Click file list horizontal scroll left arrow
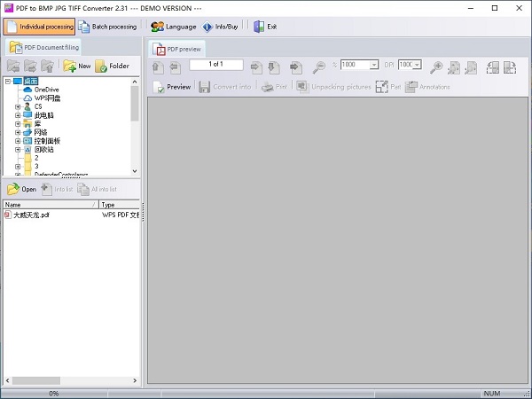Viewport: 532px width, 399px height. tap(7, 380)
